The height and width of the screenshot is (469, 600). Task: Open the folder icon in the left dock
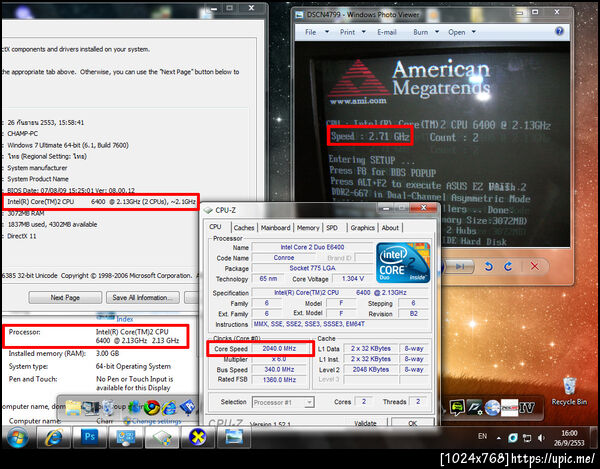[x=73, y=408]
